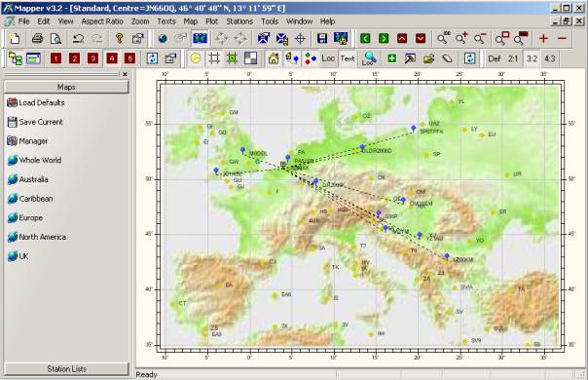Open the Stations menu

click(239, 21)
